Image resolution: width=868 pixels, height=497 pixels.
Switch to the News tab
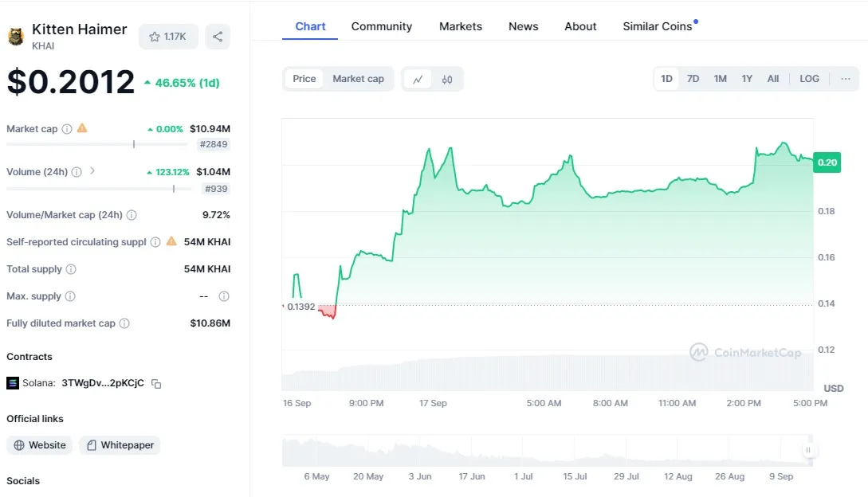pos(523,26)
